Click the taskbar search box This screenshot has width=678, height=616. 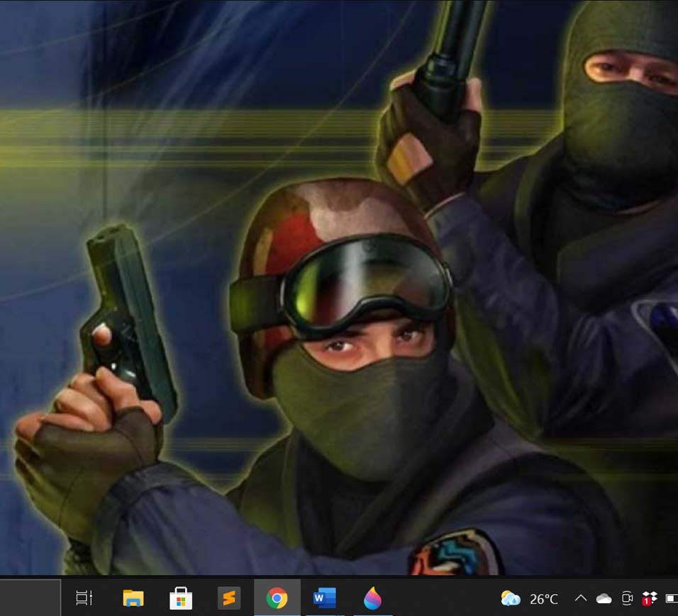[x=30, y=598]
